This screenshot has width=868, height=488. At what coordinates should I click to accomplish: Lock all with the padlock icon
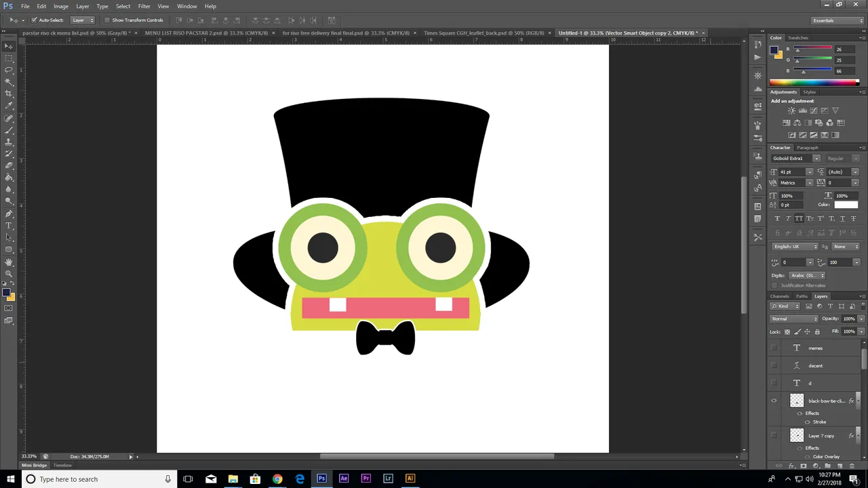point(817,331)
